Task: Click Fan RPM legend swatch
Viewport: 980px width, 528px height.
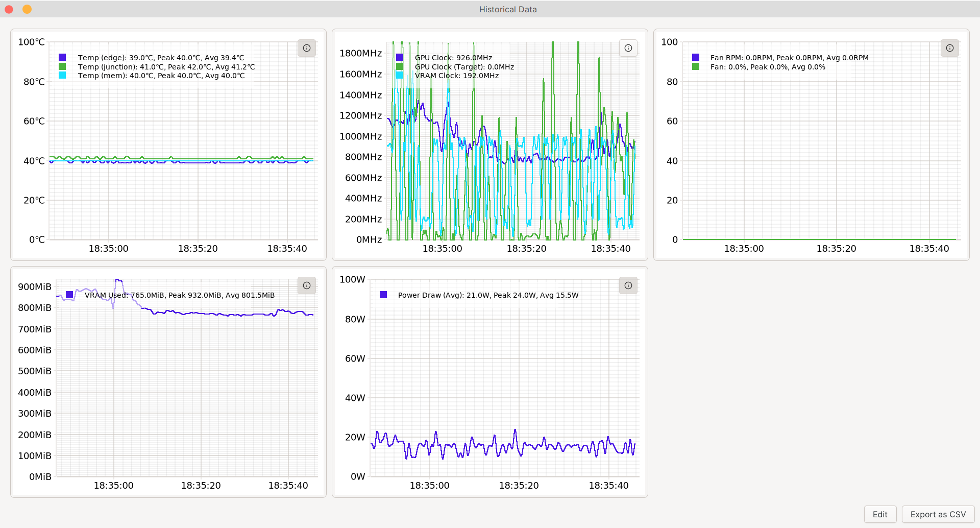Action: pos(696,57)
